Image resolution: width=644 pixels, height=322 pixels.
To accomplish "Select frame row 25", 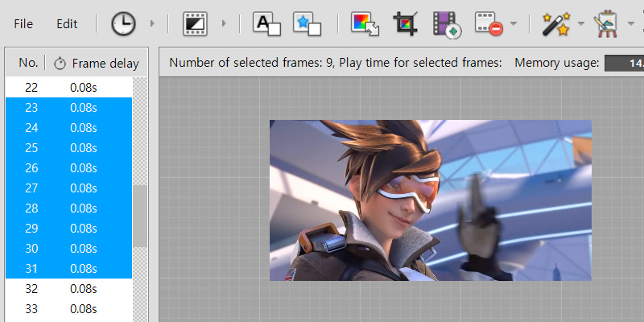I will pyautogui.click(x=69, y=148).
